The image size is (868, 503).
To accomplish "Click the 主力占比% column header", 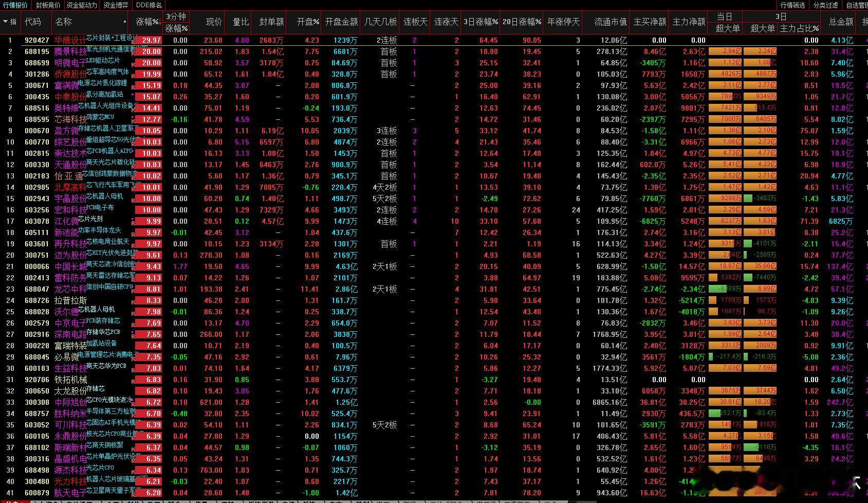I will click(x=799, y=28).
